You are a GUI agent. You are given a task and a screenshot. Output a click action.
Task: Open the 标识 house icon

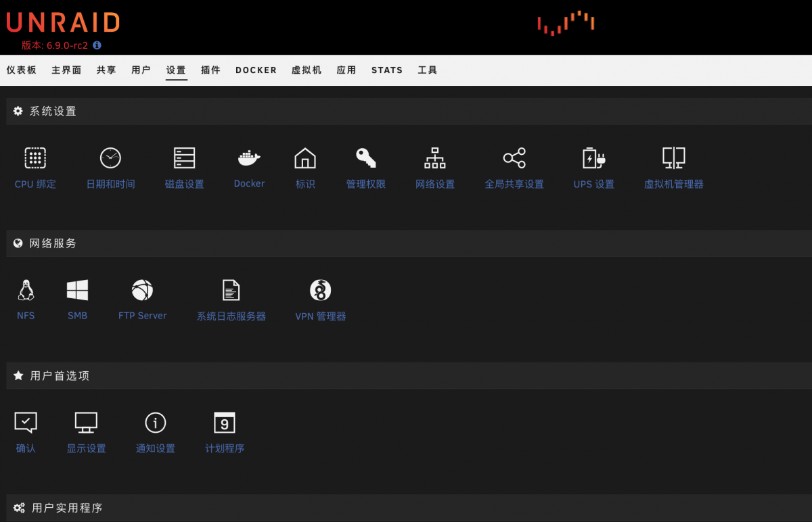point(305,158)
